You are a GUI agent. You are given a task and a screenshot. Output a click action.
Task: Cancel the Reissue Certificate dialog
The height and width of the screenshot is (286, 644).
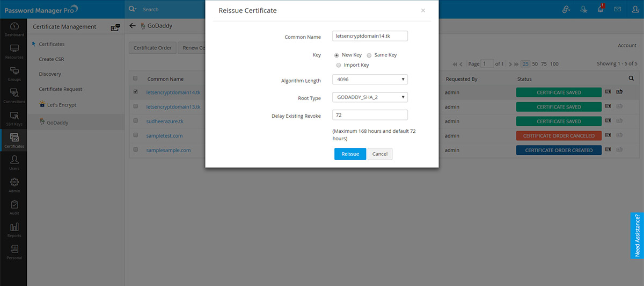380,154
